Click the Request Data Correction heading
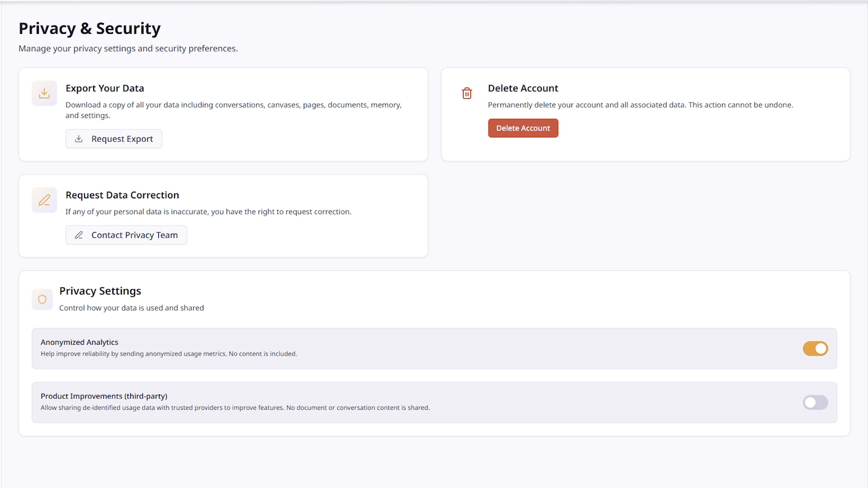868x488 pixels. click(x=122, y=195)
